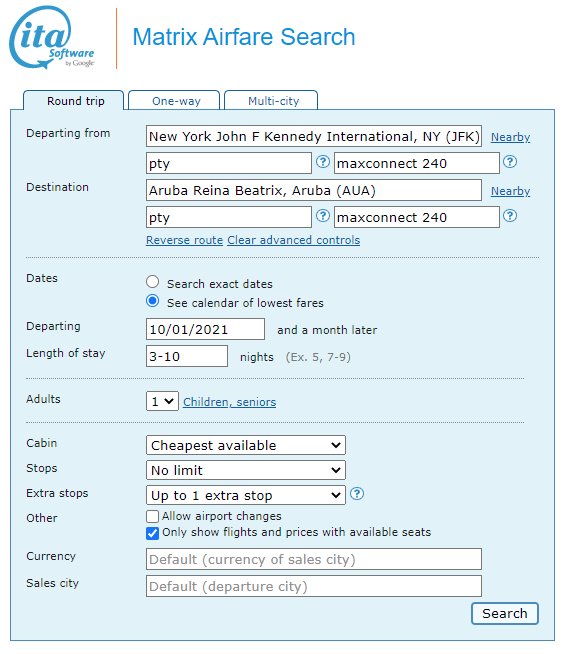
Task: Switch to the Multi-city tab
Action: 271,101
